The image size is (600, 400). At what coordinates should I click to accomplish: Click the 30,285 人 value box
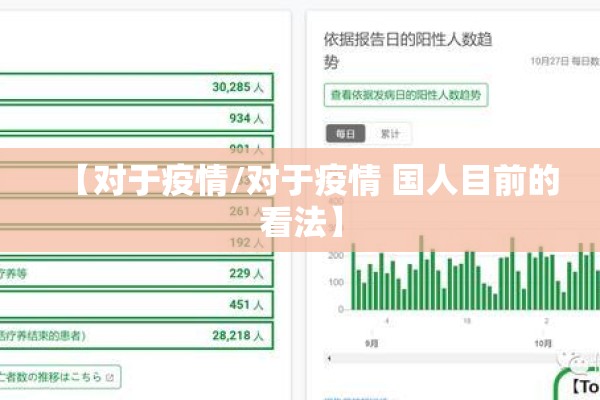(x=136, y=87)
